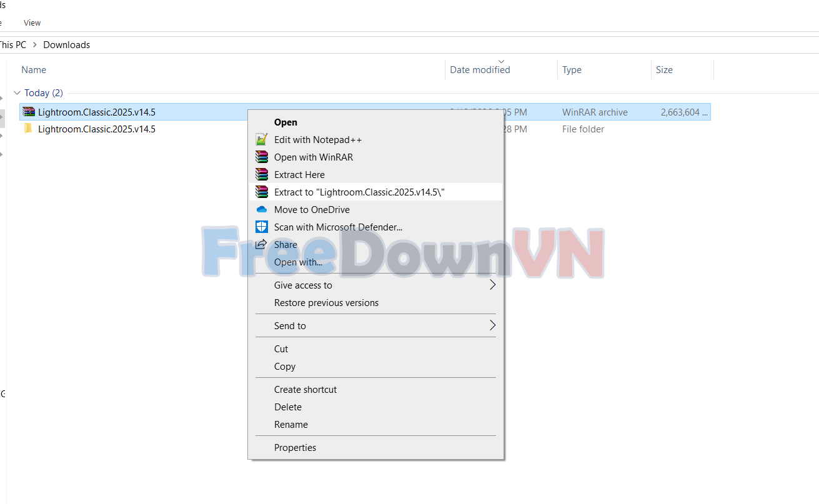Click the WinRAR book icon beside Open with WinRAR
Viewport: 819px width, 504px height.
262,157
